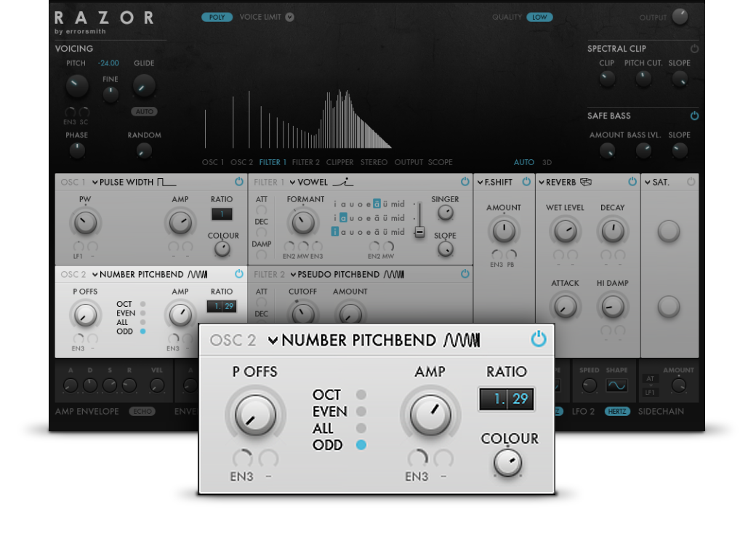
Task: Click EN3 modulation ring under enlarged P OFFS knob
Action: 242,459
